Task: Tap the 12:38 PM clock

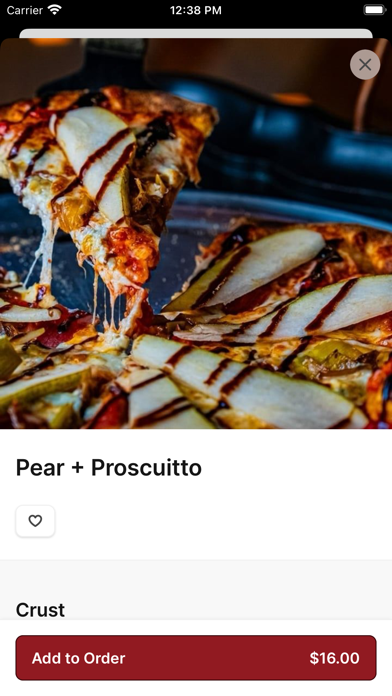Action: [x=196, y=10]
